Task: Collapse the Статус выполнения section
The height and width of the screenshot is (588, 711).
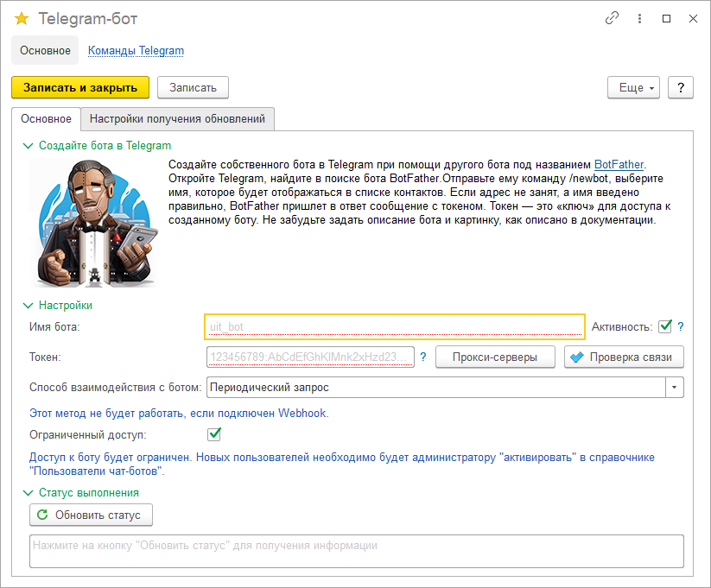Action: pos(27,492)
